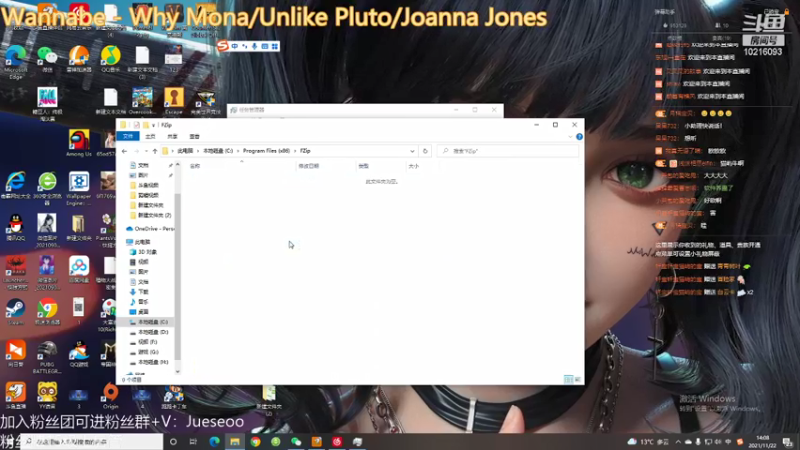The image size is (800, 450).
Task: Refresh the FZip folder view
Action: click(425, 151)
